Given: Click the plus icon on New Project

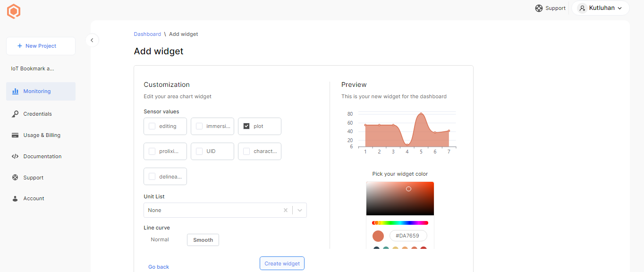Looking at the screenshot, I should pyautogui.click(x=19, y=45).
